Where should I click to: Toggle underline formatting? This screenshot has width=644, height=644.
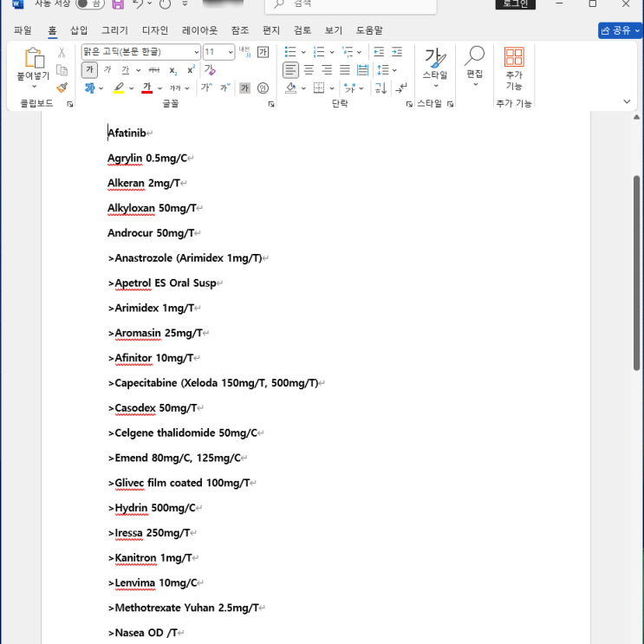pyautogui.click(x=126, y=70)
